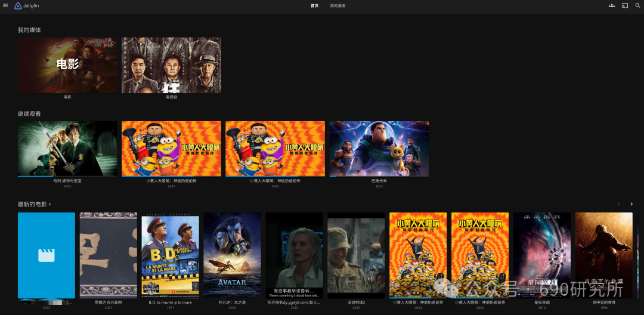Viewport: 644px width, 315px height.
Task: Open the Avatar 阿凡达:水之道 poster
Action: point(233,255)
